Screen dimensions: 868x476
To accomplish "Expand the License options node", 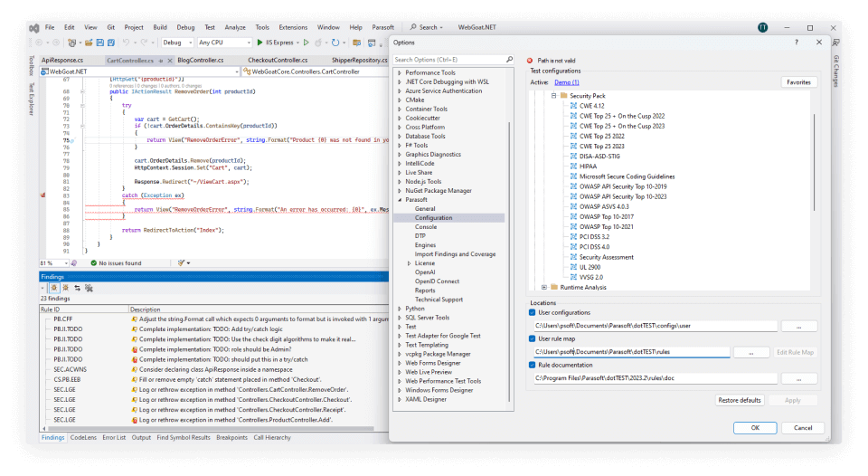I will click(x=409, y=263).
